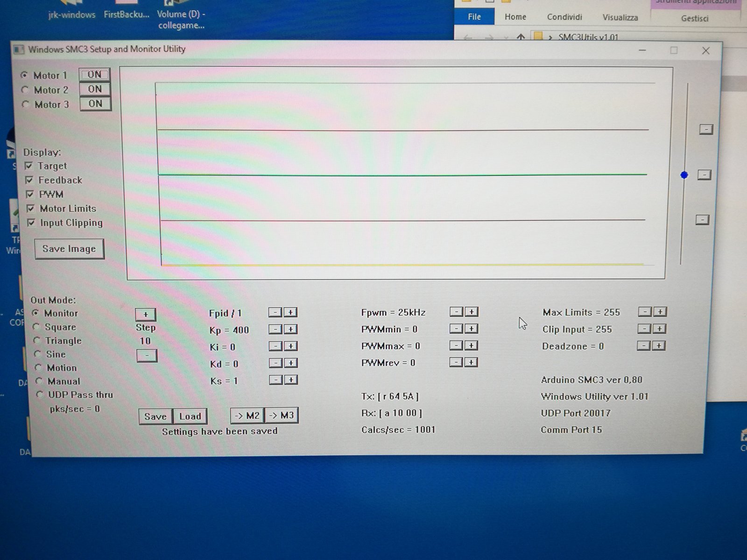Decrease Deadzone with minus button
This screenshot has height=560, width=747.
tap(643, 346)
